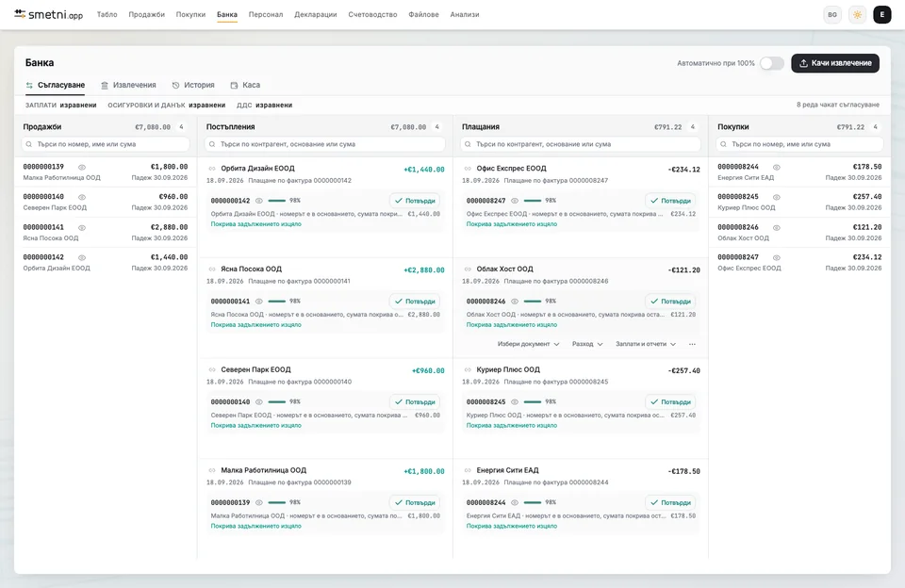Preview matched invoice 0000000139 eye icon in Постъпления
Image resolution: width=905 pixels, height=588 pixels.
click(259, 502)
